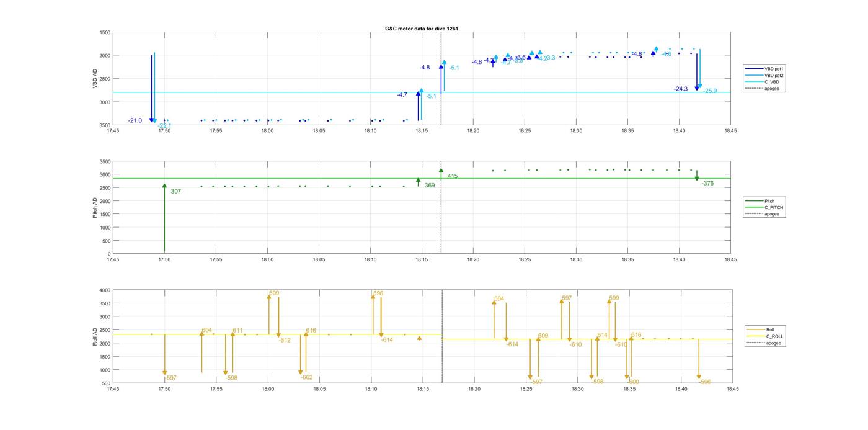Click the dark blue VBD pot1 arrow at 17:49
Viewport: 868px width, 430px height.
[151, 89]
